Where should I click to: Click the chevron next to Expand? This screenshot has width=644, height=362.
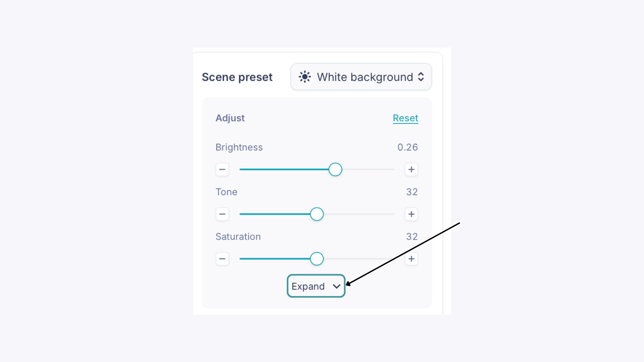tap(336, 286)
